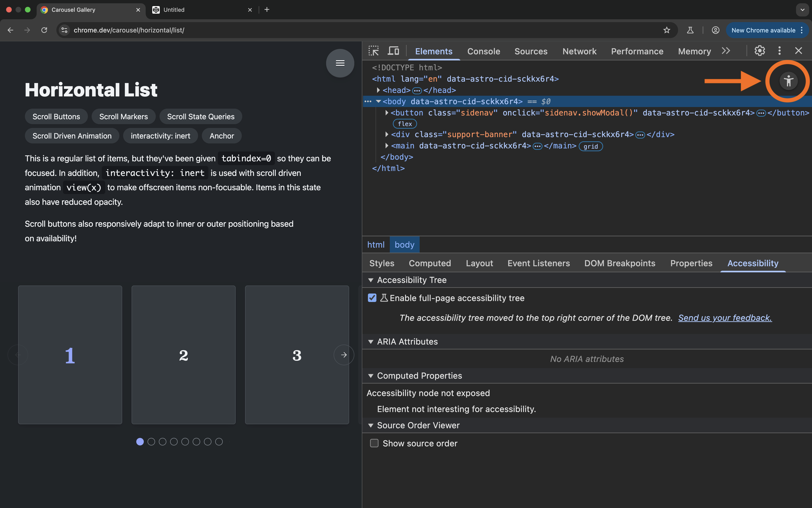
Task: Toggle the device toolbar icon
Action: (x=393, y=51)
